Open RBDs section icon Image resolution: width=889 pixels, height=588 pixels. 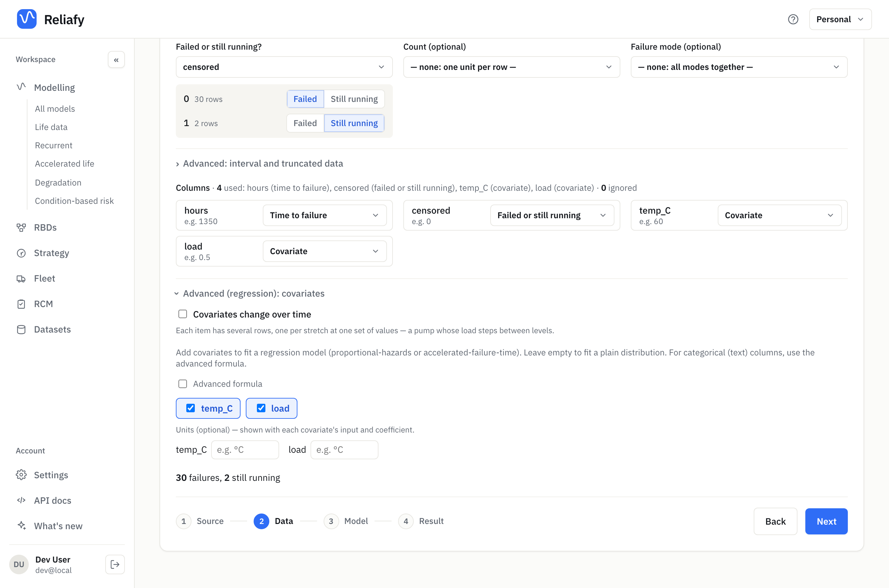[x=21, y=228]
